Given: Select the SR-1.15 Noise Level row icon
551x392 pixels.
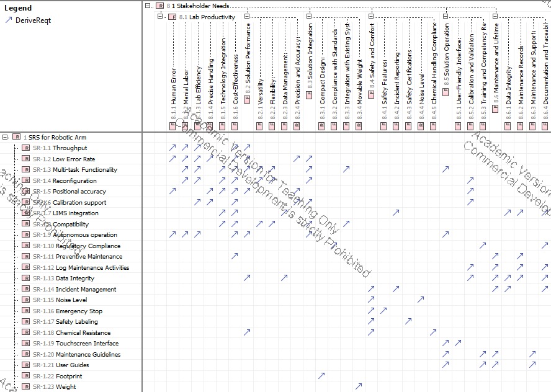Looking at the screenshot, I should pos(25,300).
